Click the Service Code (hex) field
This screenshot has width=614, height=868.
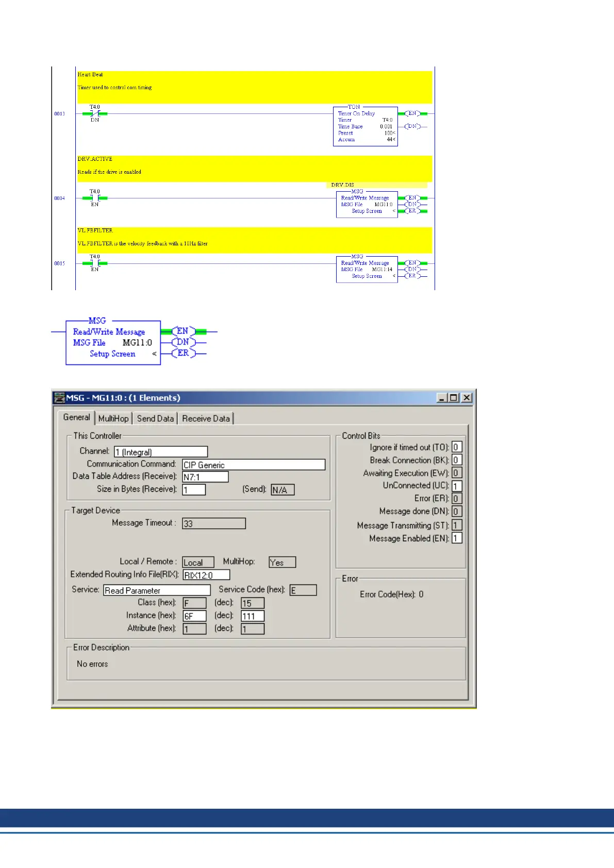(303, 591)
